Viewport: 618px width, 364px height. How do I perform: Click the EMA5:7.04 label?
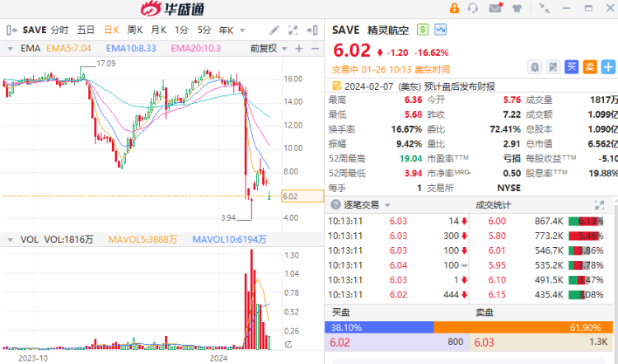[x=68, y=49]
